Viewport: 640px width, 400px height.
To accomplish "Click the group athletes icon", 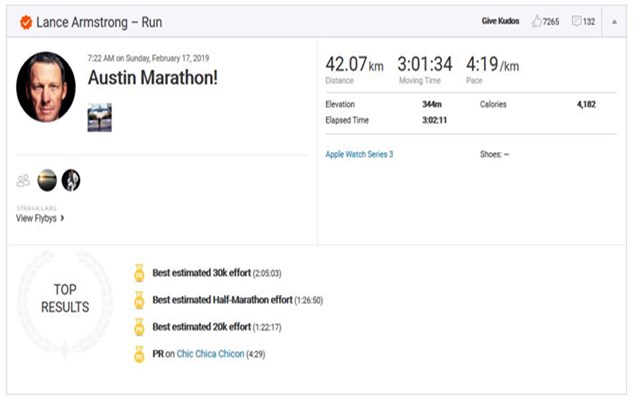I will 23,180.
